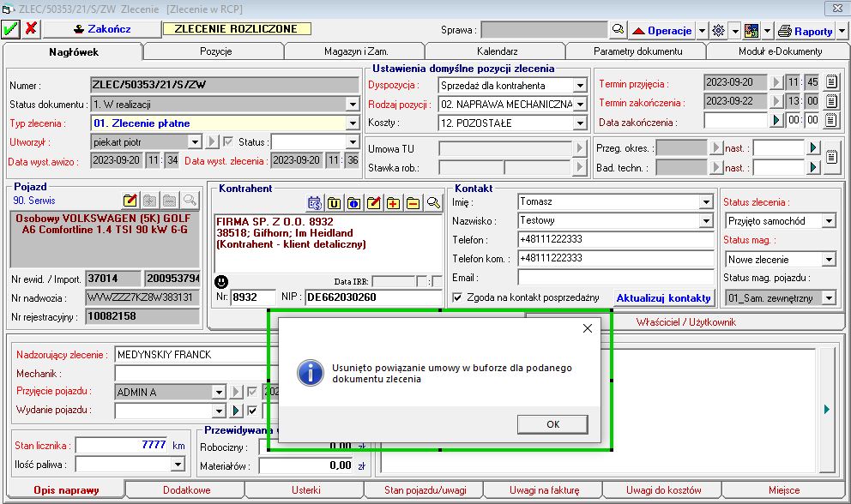
Task: Click the green checkmark save icon
Action: click(x=11, y=28)
